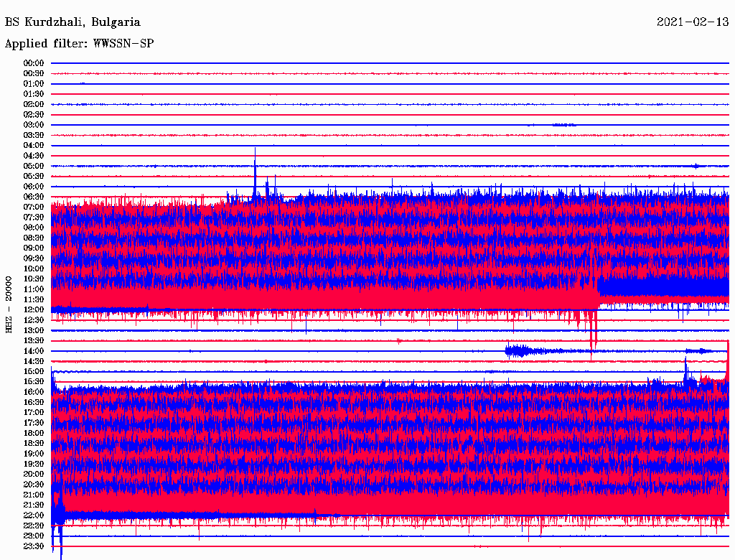Click the 22:00 time label

pyautogui.click(x=34, y=515)
